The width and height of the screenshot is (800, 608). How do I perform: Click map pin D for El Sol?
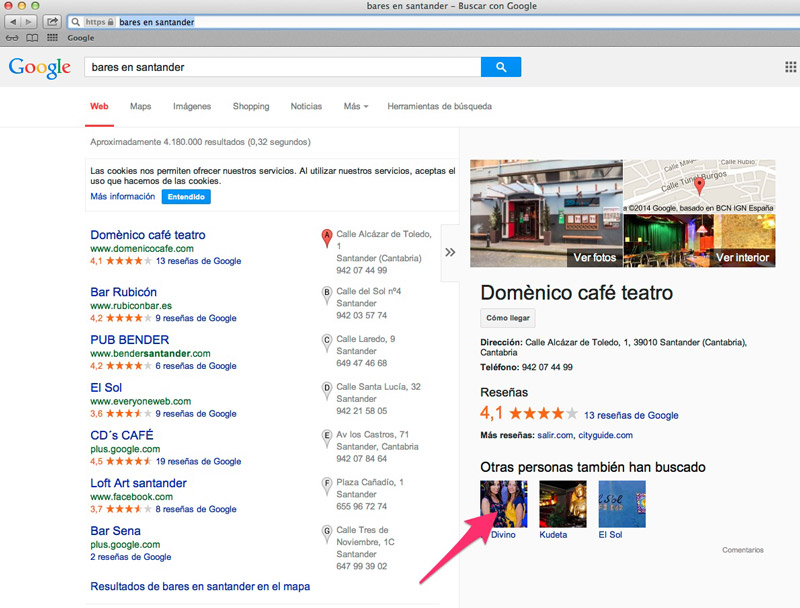pyautogui.click(x=327, y=391)
